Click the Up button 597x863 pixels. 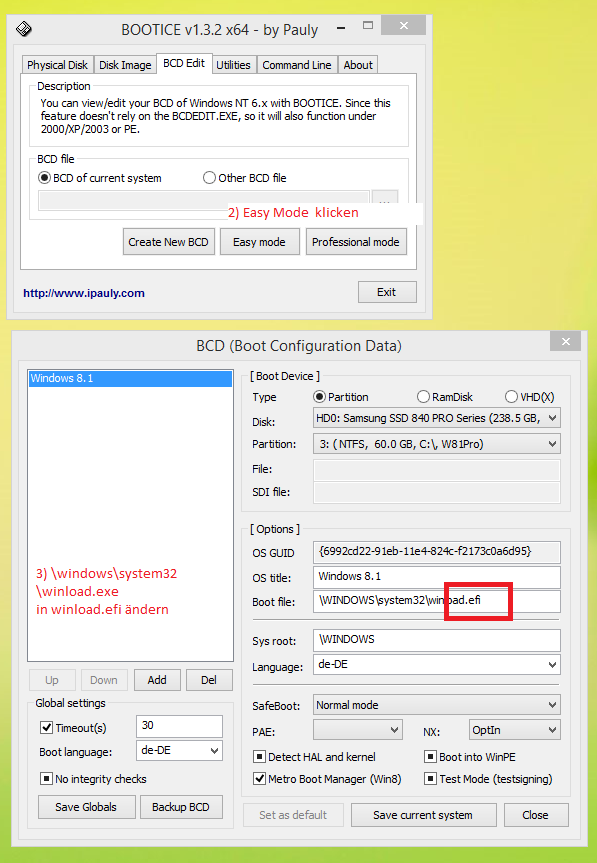52,680
